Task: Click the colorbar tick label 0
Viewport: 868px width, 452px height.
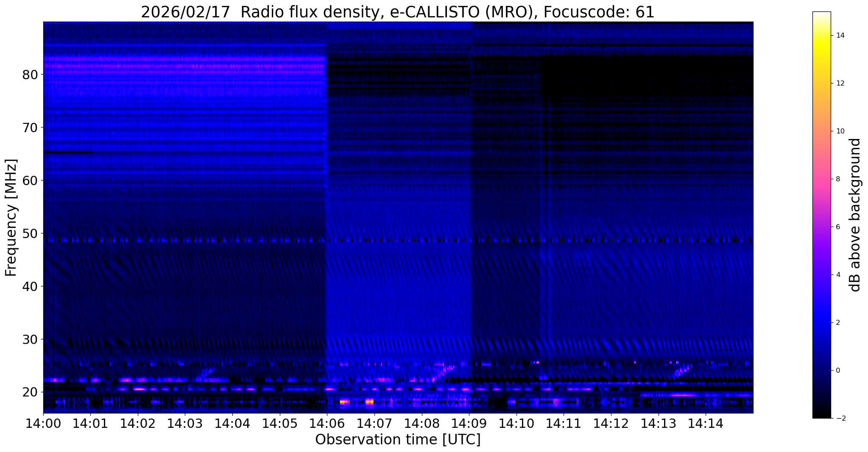Action: pos(837,371)
